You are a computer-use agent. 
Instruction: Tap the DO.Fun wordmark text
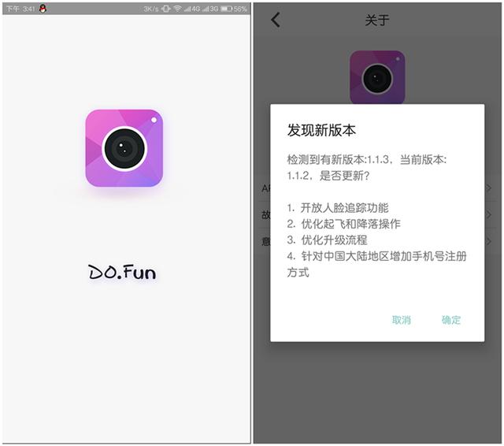[122, 273]
